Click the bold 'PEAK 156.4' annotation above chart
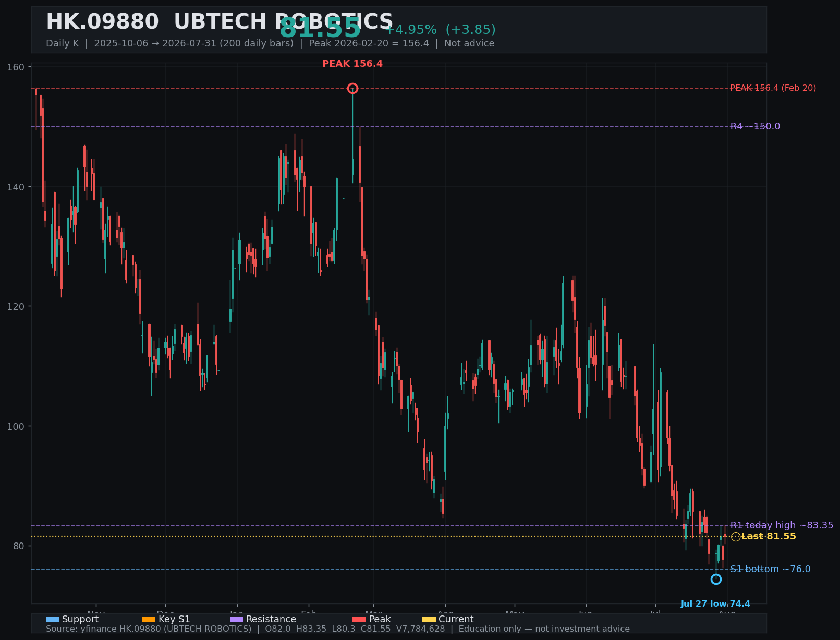Viewport: 840px width, 640px height. point(352,64)
